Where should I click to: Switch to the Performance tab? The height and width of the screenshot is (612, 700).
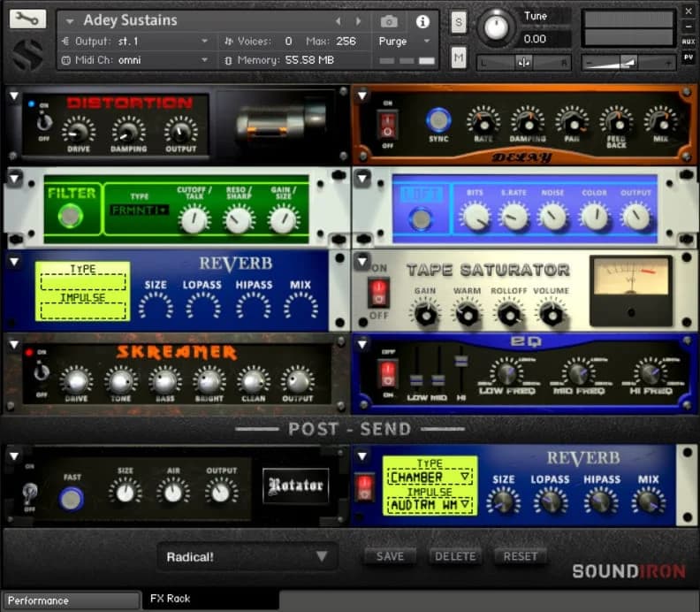click(69, 601)
